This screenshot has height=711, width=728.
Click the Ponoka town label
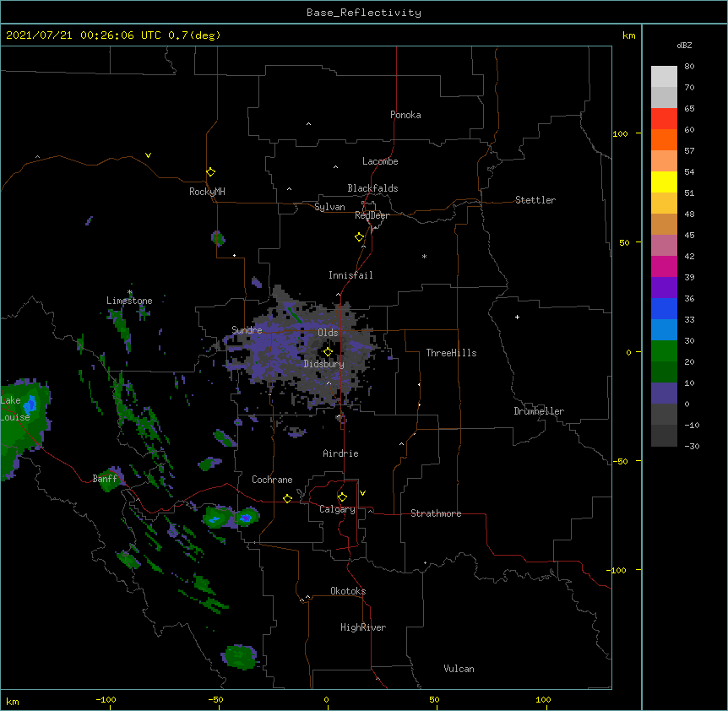click(x=405, y=115)
